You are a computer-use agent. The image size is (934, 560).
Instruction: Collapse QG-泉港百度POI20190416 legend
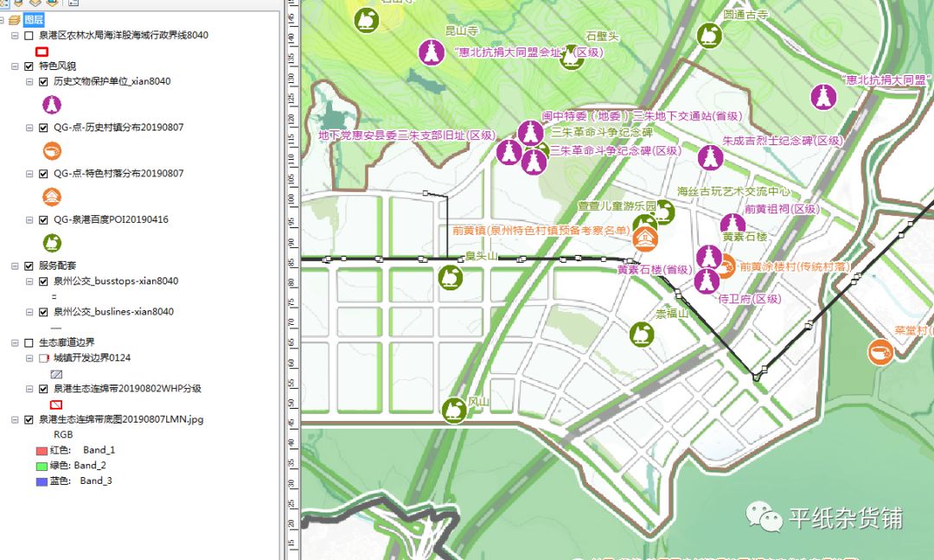point(29,220)
